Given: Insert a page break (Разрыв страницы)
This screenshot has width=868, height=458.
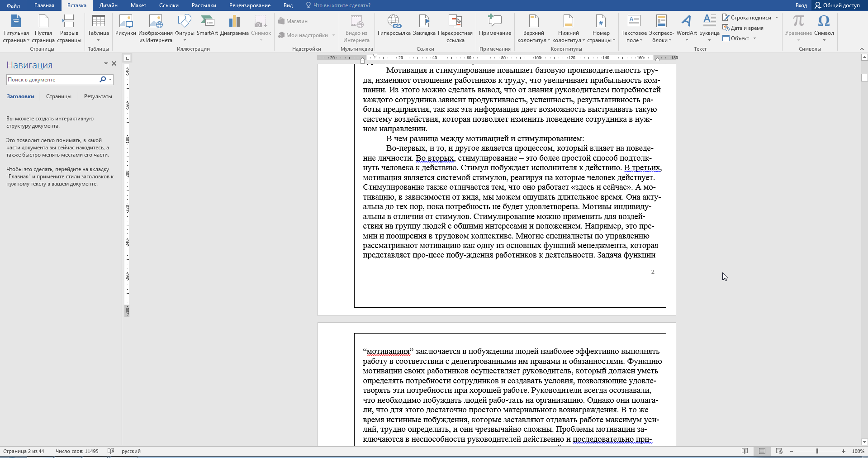Looking at the screenshot, I should pyautogui.click(x=69, y=29).
